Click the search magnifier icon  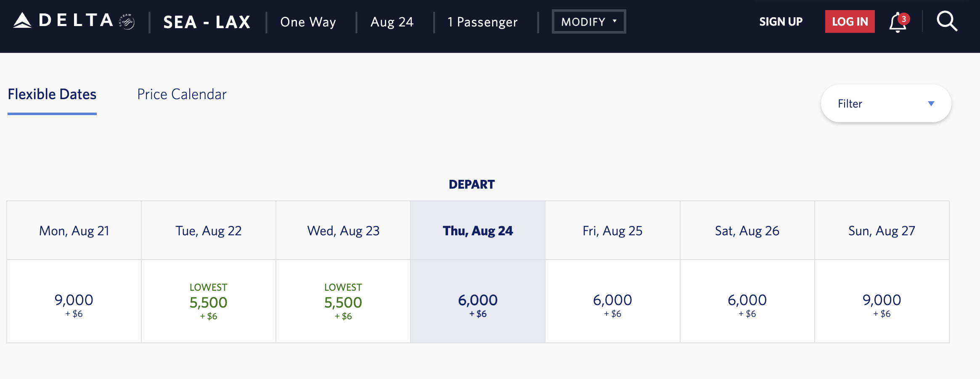(947, 21)
